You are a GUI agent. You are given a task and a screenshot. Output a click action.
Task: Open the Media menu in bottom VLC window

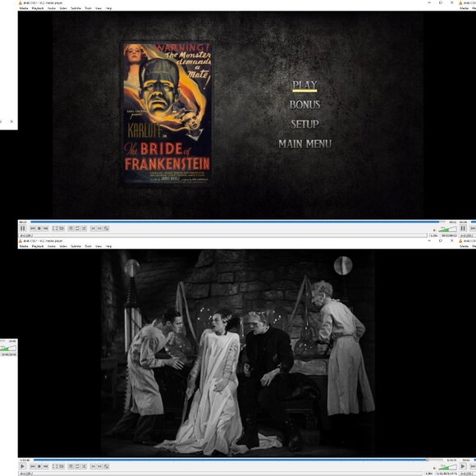(24, 246)
